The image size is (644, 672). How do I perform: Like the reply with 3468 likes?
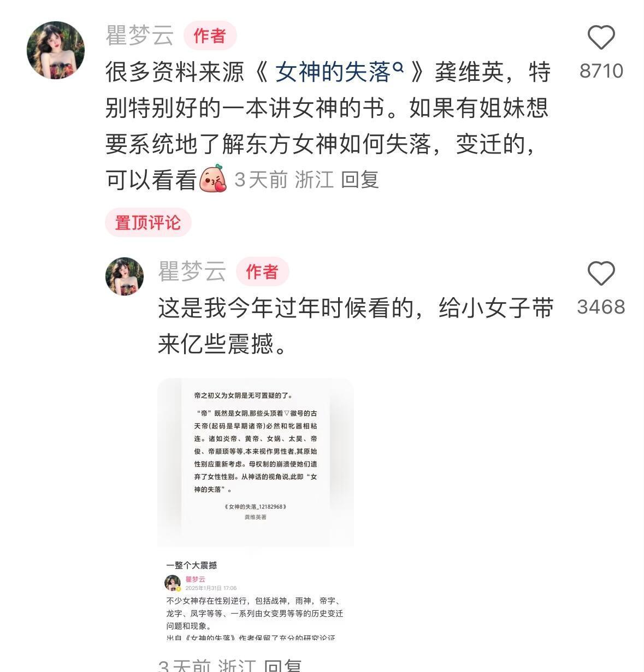pos(601,273)
